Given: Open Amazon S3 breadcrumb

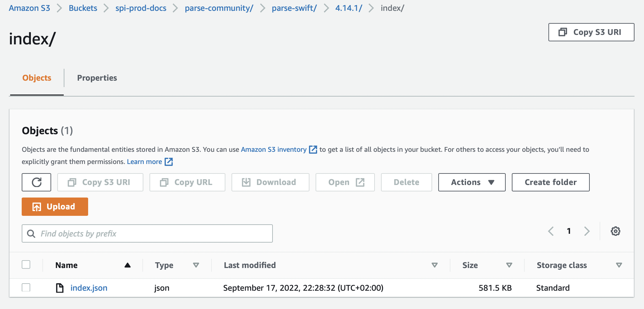Looking at the screenshot, I should (x=29, y=8).
